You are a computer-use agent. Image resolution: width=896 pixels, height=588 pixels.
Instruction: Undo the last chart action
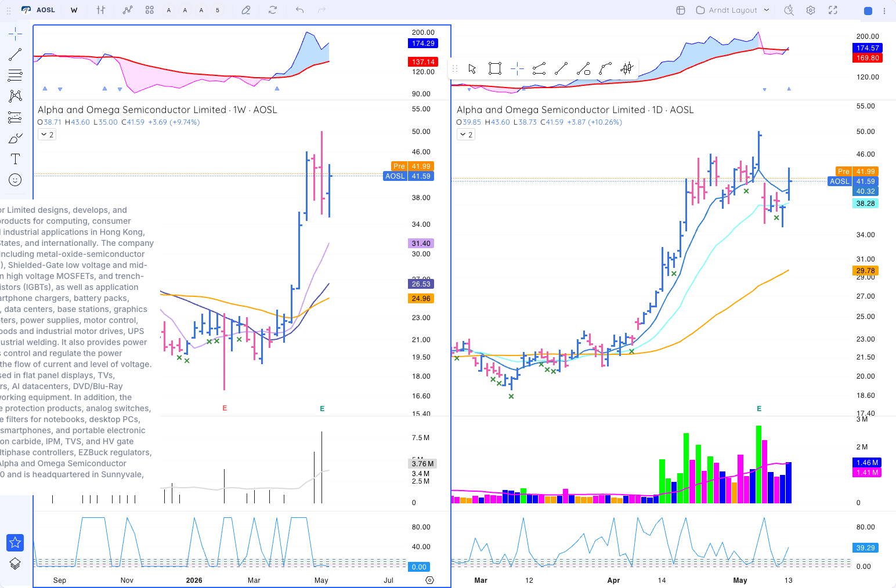[299, 10]
